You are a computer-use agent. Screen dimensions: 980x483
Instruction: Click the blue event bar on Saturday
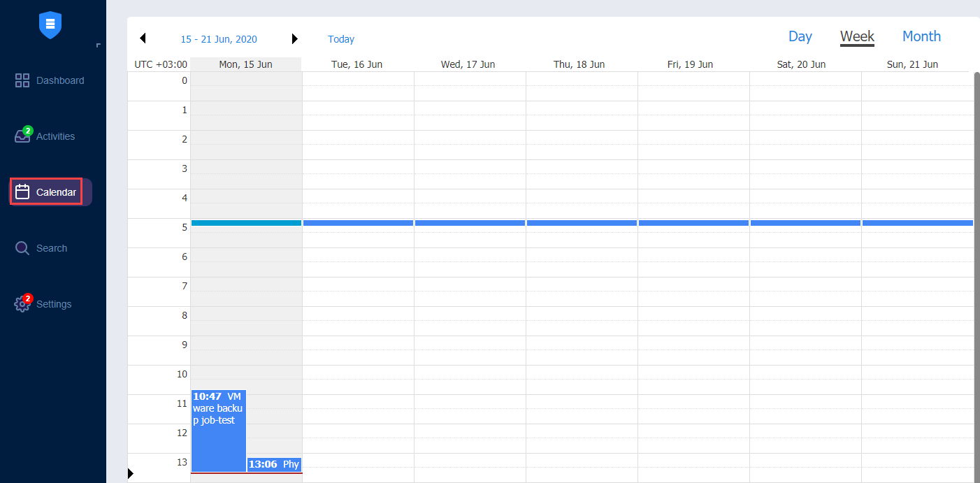click(805, 223)
